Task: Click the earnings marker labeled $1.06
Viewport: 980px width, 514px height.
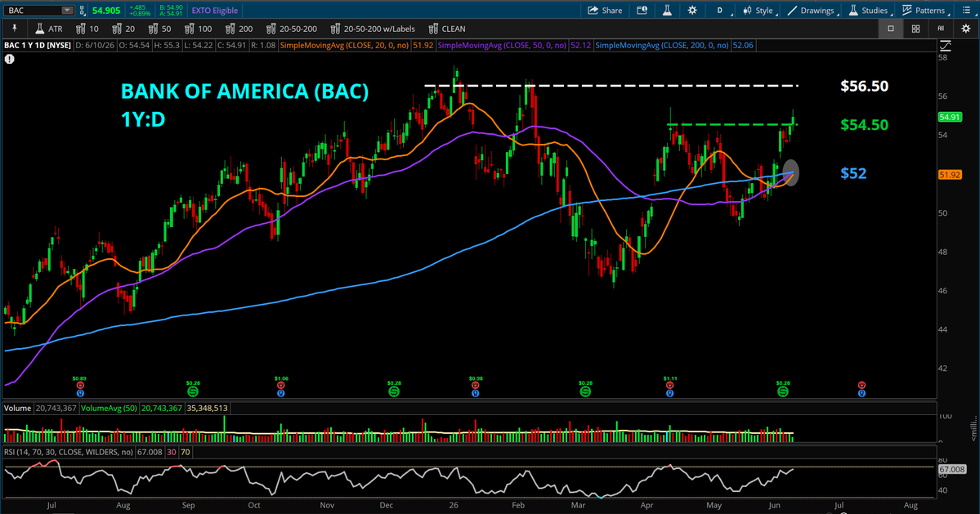Action: pos(281,386)
